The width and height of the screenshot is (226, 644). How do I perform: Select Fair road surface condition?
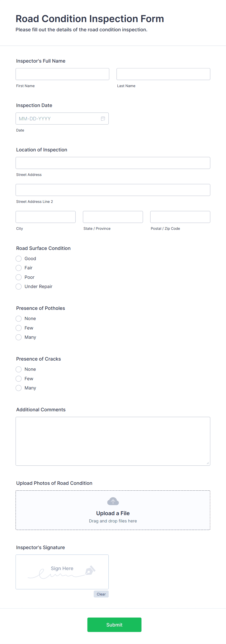tap(18, 268)
